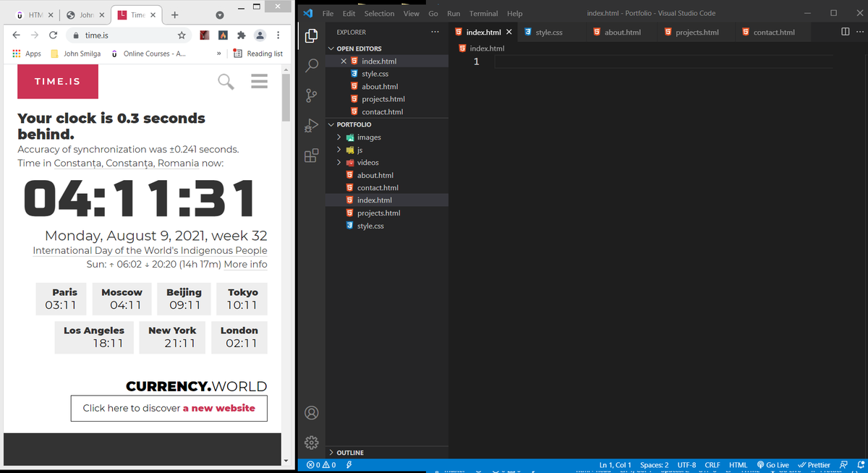Switch to about.html editor tab
868x473 pixels.
tap(622, 32)
